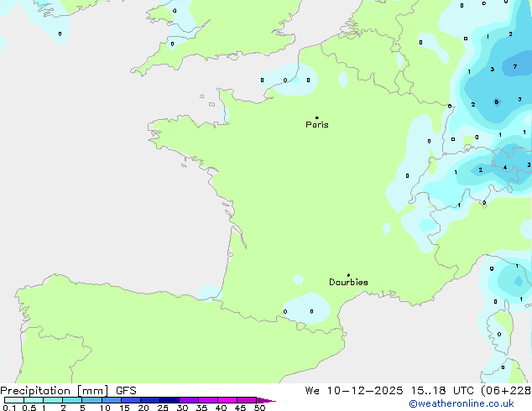The width and height of the screenshot is (532, 411).
Task: Click the Paris city label
Action: pyautogui.click(x=317, y=125)
